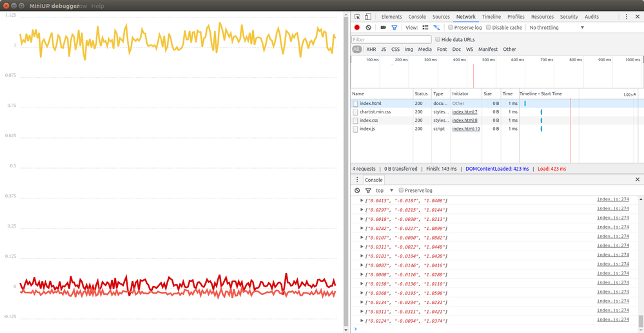Check the Disable cache option
The width and height of the screenshot is (644, 333).
(489, 28)
